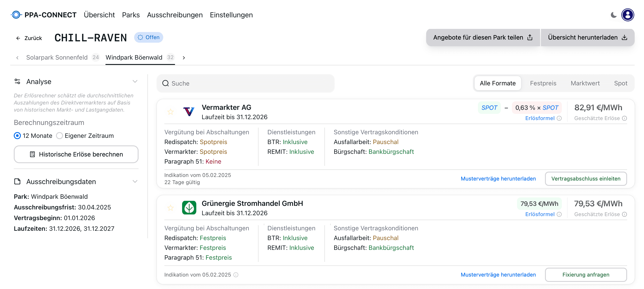Screen dimensions: 644x289
Task: Download Musterverträge for Vermarkter AG
Action: [x=498, y=179]
